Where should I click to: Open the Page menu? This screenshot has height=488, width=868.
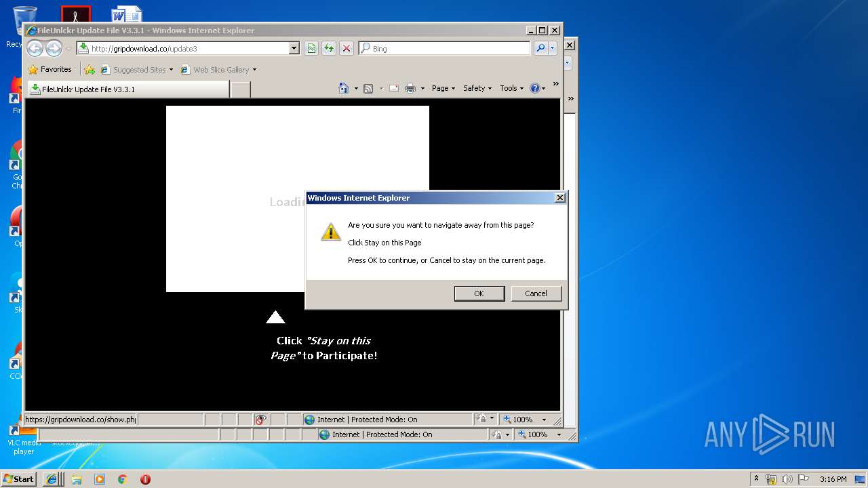(443, 88)
